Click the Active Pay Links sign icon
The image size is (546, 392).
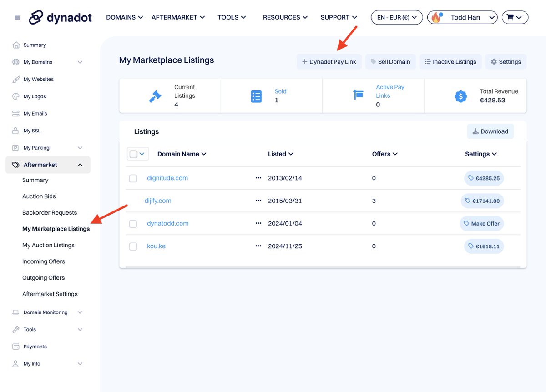coord(359,95)
